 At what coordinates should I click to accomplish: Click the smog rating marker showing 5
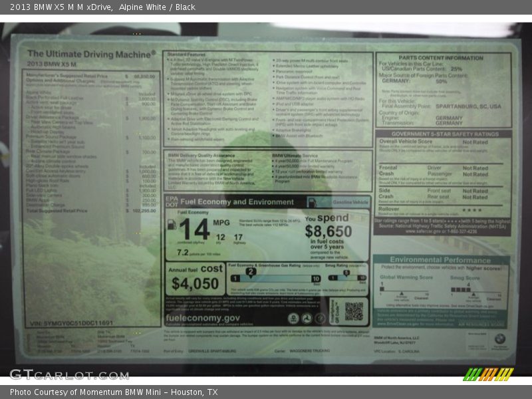pyautogui.click(x=346, y=272)
